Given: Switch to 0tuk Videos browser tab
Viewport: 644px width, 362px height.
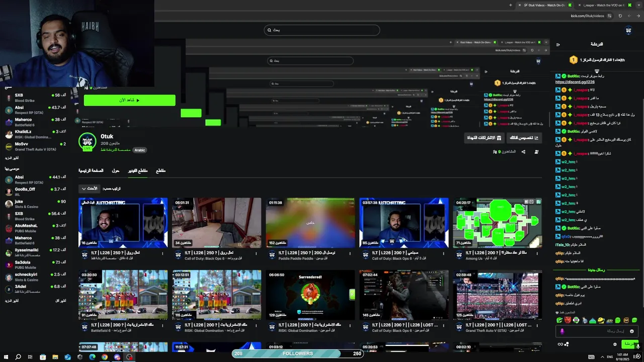Looking at the screenshot, I should coord(546,5).
